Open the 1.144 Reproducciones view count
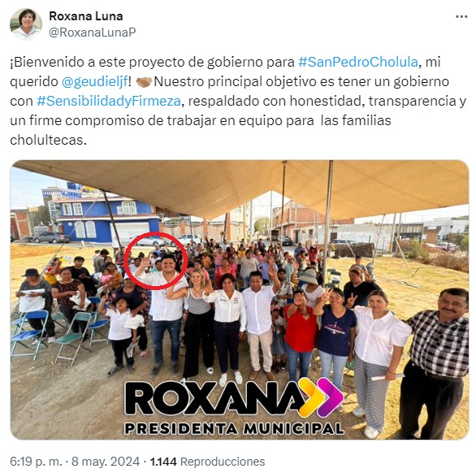Image resolution: width=476 pixels, height=473 pixels. 207,462
